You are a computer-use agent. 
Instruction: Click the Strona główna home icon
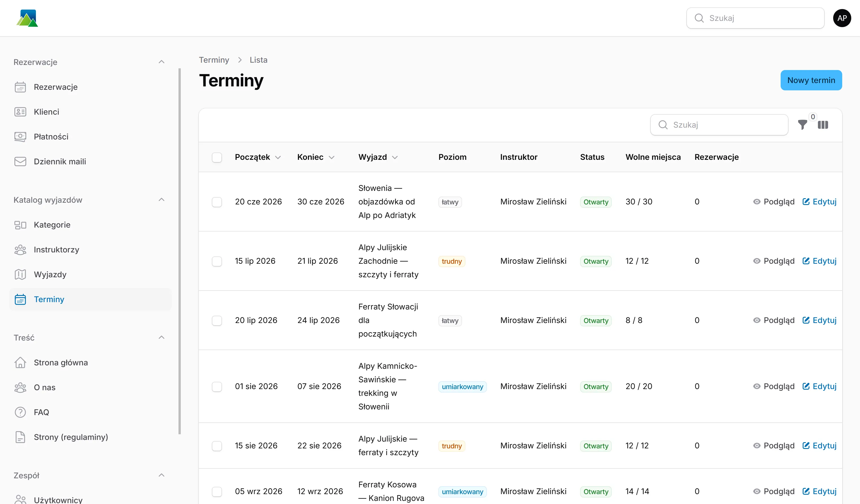[x=20, y=363]
